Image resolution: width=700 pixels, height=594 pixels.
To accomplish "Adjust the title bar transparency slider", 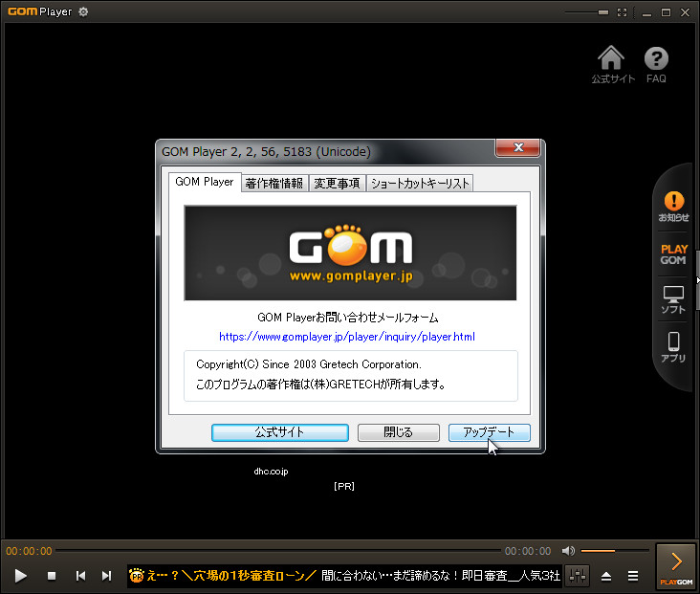I will (x=586, y=12).
